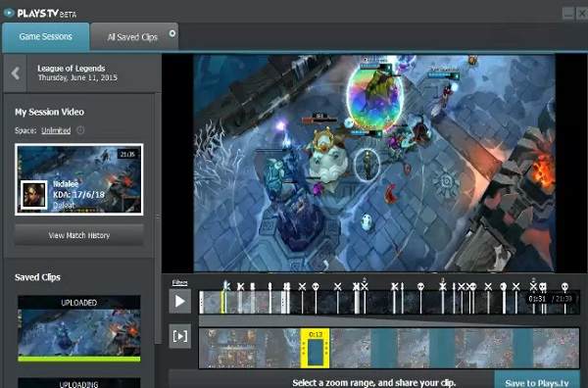Open the UPLOADED saved clip thumbnail

click(x=79, y=328)
